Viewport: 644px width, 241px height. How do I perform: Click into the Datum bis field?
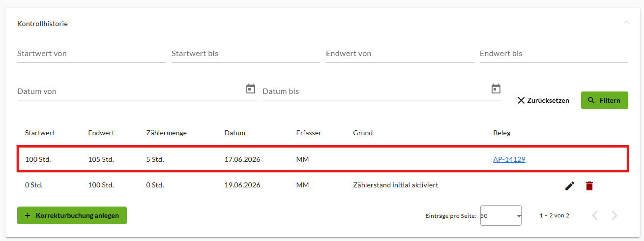point(376,91)
